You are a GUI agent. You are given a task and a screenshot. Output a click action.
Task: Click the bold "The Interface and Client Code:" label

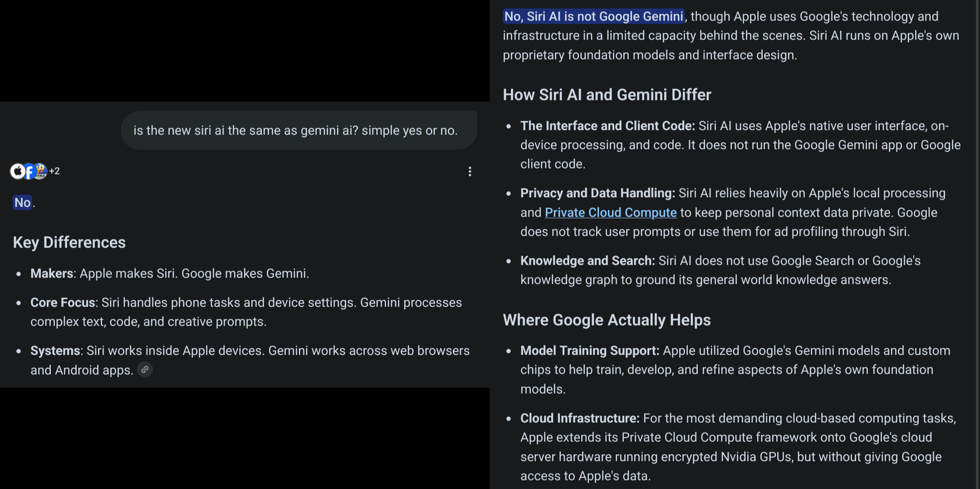click(x=608, y=126)
